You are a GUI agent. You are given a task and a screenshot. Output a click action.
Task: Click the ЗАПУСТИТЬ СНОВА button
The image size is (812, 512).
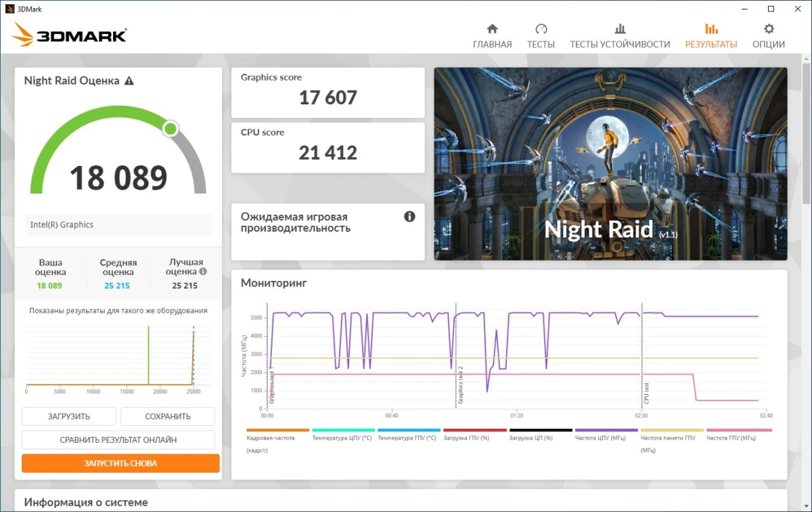click(120, 463)
